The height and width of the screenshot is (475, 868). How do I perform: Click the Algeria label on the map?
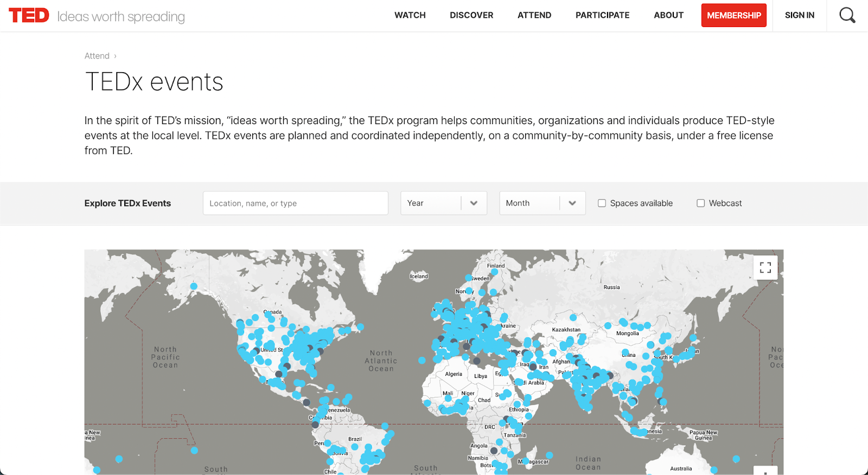[454, 374]
